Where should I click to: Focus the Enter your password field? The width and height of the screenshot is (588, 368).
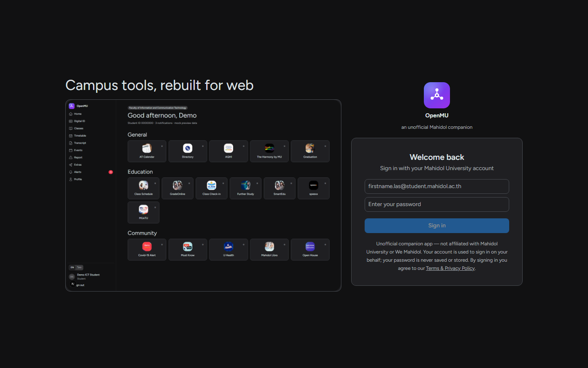pos(437,204)
